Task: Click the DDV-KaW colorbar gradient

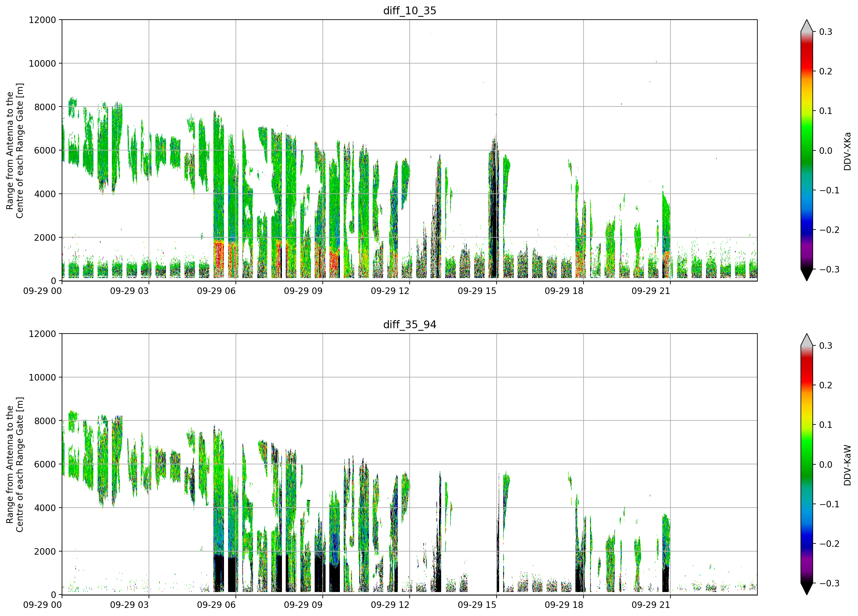Action: (807, 464)
